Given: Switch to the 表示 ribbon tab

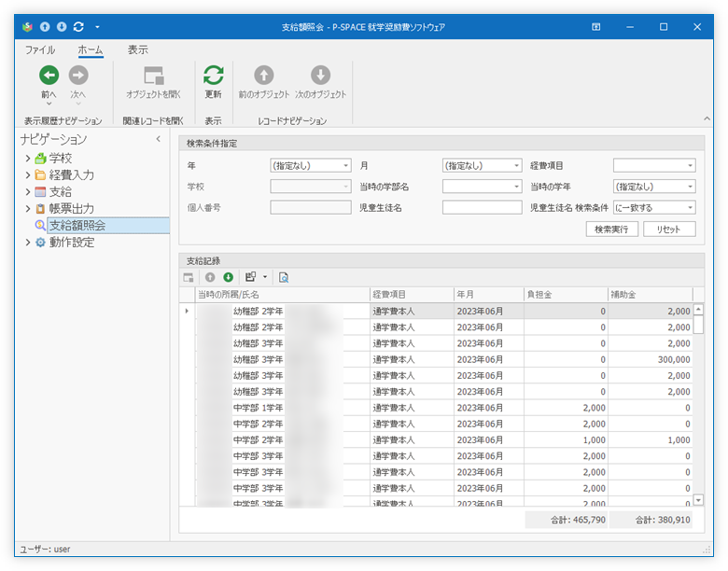Looking at the screenshot, I should 138,49.
